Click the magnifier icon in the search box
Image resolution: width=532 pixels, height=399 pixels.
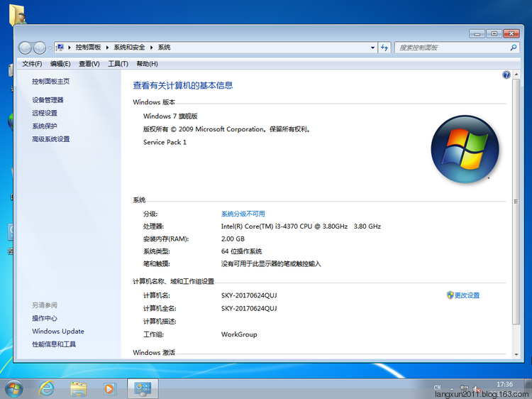pos(514,48)
